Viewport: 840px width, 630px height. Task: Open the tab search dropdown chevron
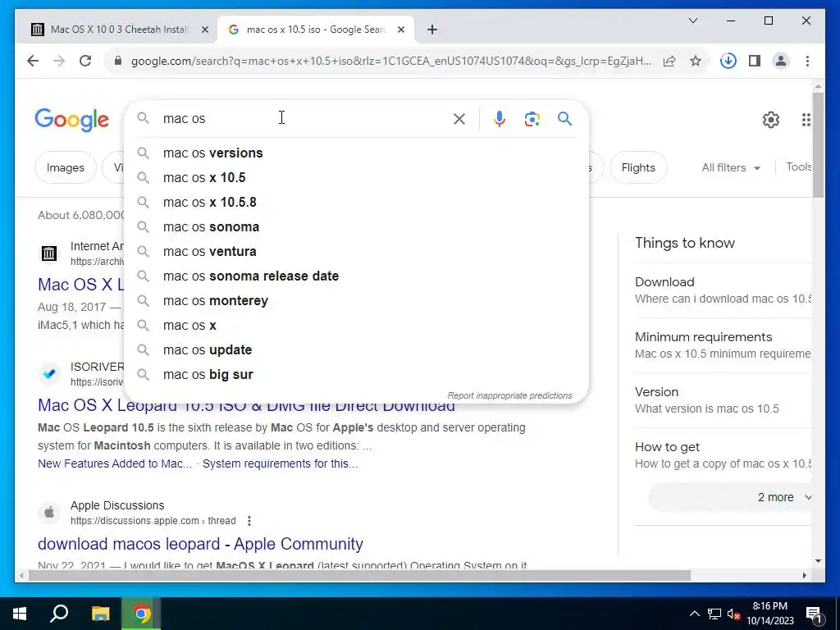(x=693, y=21)
